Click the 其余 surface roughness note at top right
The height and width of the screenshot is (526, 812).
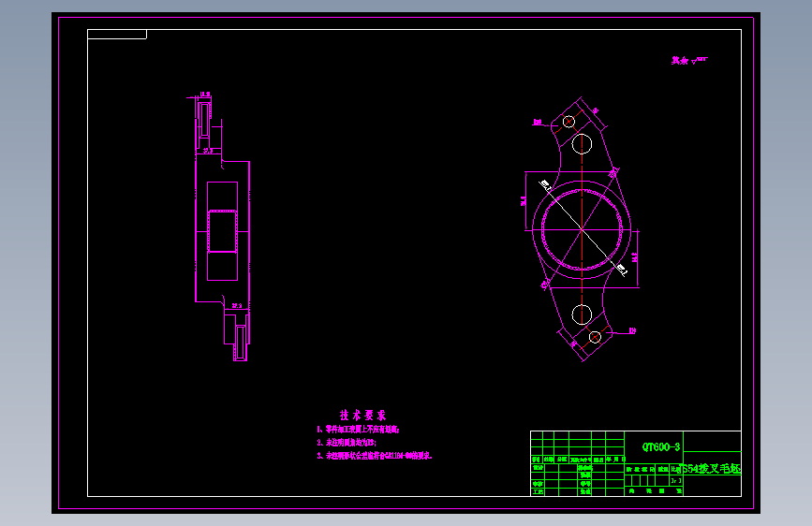pyautogui.click(x=689, y=61)
